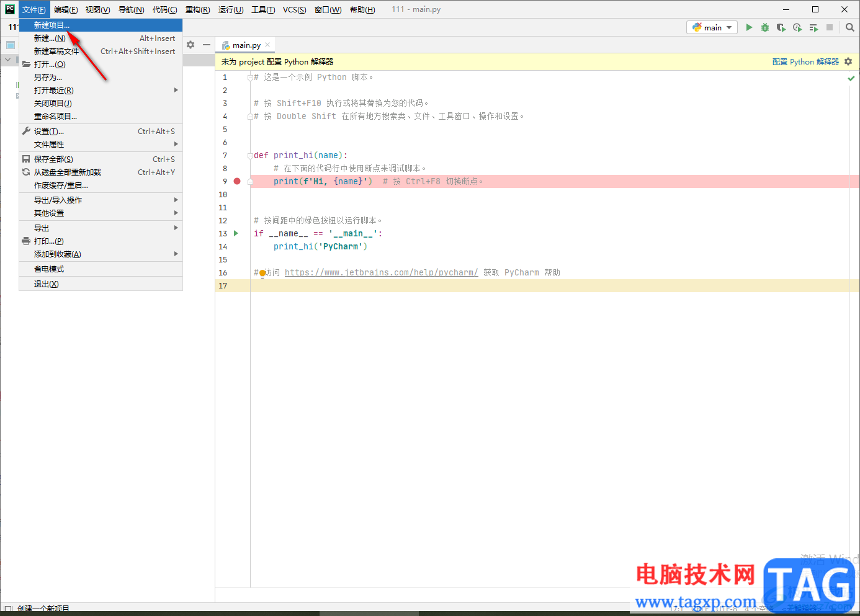
Task: Open the 导航(N) menu
Action: tap(131, 9)
